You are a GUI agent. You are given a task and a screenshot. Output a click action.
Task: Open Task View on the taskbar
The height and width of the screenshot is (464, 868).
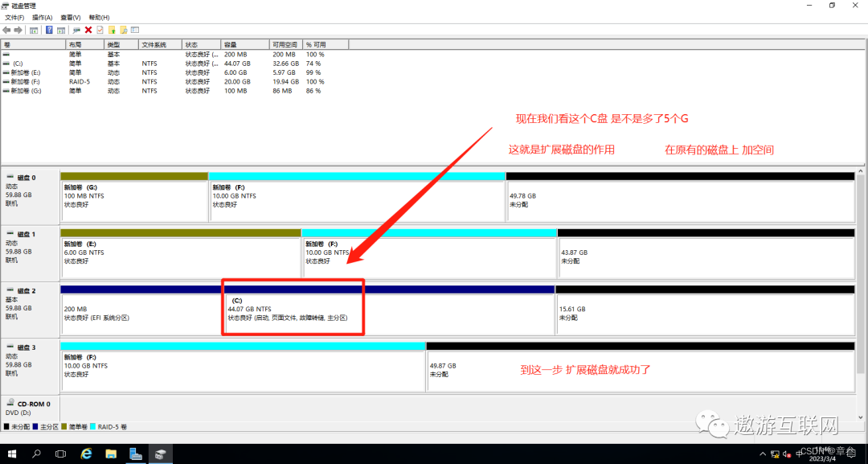click(x=61, y=454)
